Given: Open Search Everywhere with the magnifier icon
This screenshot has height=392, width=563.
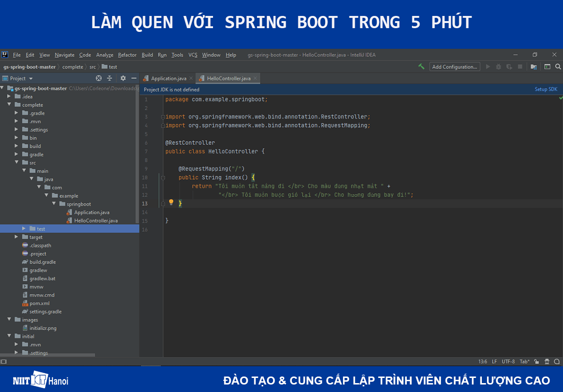Looking at the screenshot, I should pos(558,66).
